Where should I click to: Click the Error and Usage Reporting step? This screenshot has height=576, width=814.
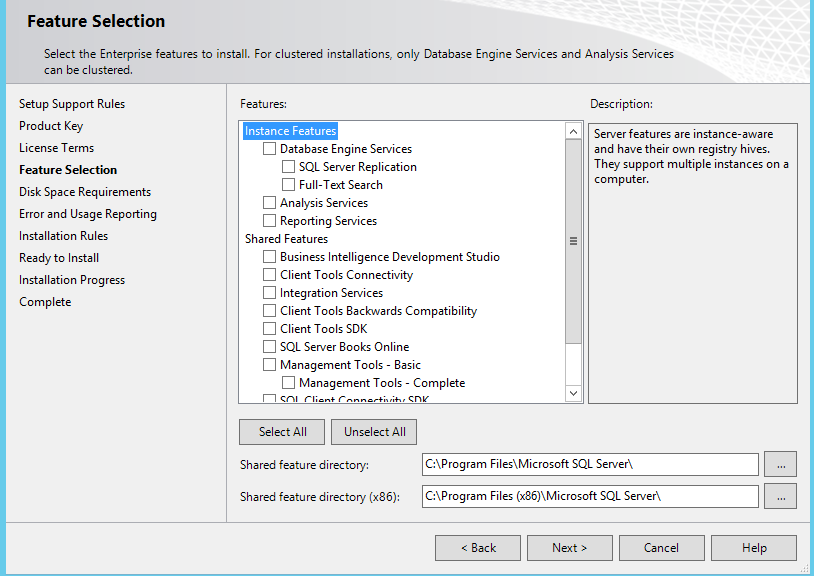pos(88,214)
